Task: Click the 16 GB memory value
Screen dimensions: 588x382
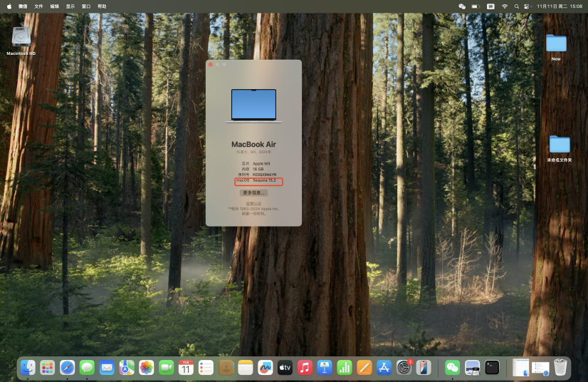Action: pyautogui.click(x=258, y=169)
